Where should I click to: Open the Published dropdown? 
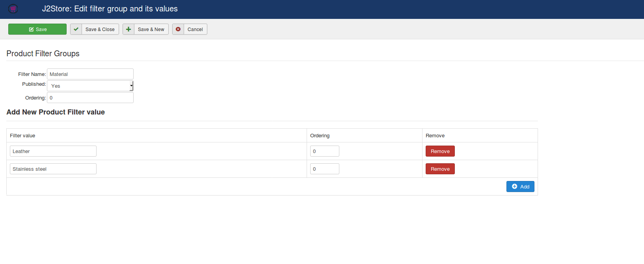tap(90, 86)
